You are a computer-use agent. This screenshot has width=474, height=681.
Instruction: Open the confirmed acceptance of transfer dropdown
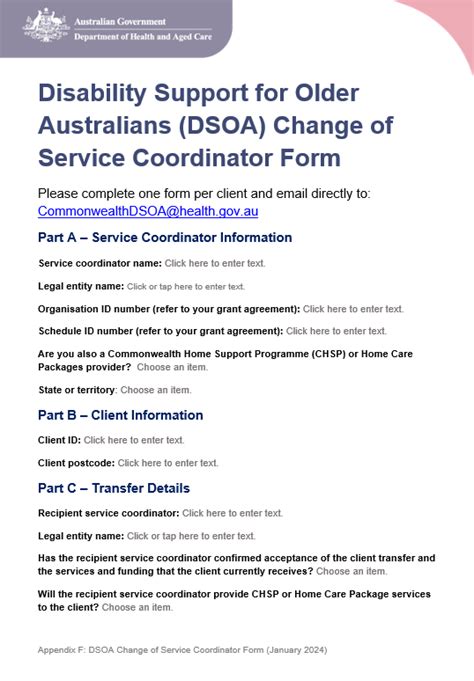coord(351,571)
